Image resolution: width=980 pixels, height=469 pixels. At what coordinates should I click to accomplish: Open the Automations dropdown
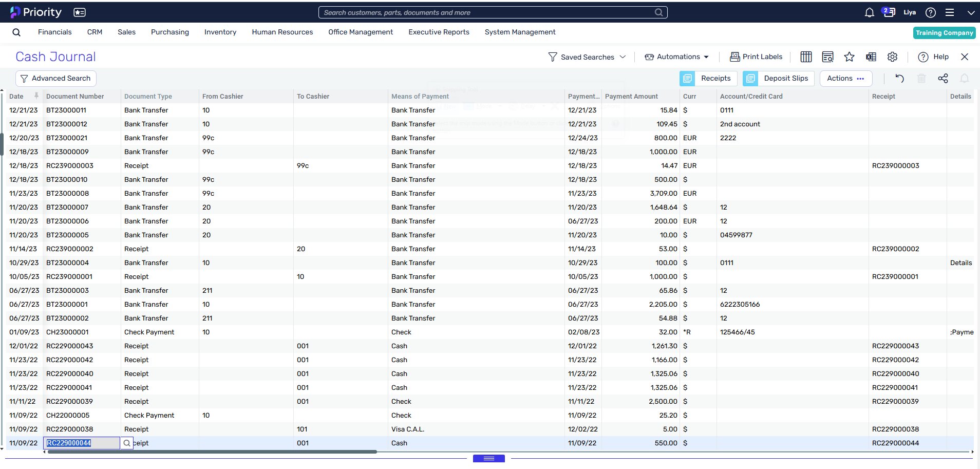(x=677, y=57)
